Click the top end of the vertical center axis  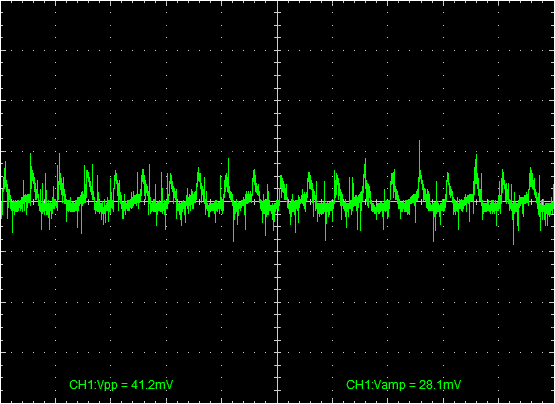(x=278, y=2)
